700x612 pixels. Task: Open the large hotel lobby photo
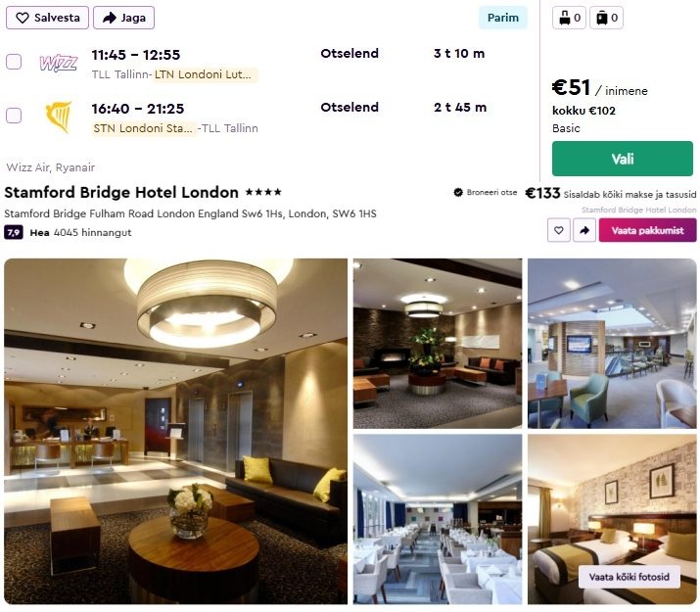pyautogui.click(x=176, y=431)
